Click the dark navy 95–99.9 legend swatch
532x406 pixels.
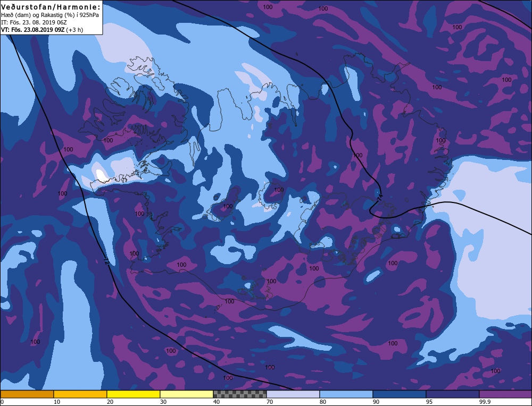click(x=453, y=394)
